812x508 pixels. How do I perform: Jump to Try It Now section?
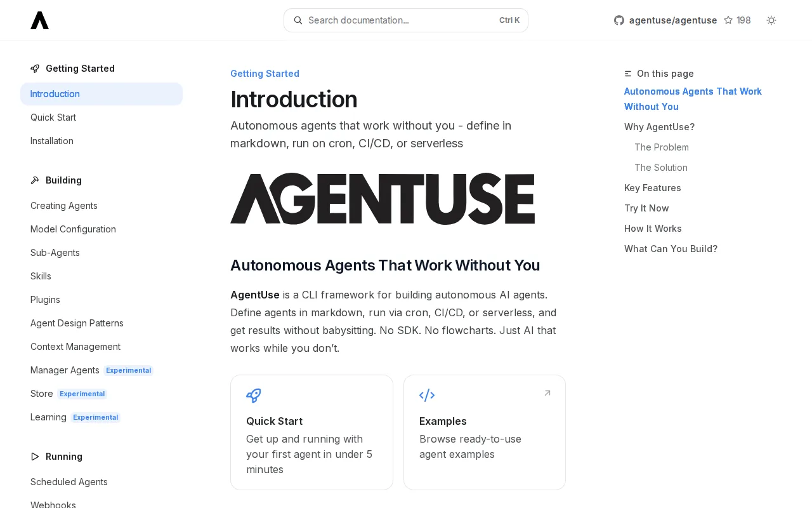click(646, 208)
